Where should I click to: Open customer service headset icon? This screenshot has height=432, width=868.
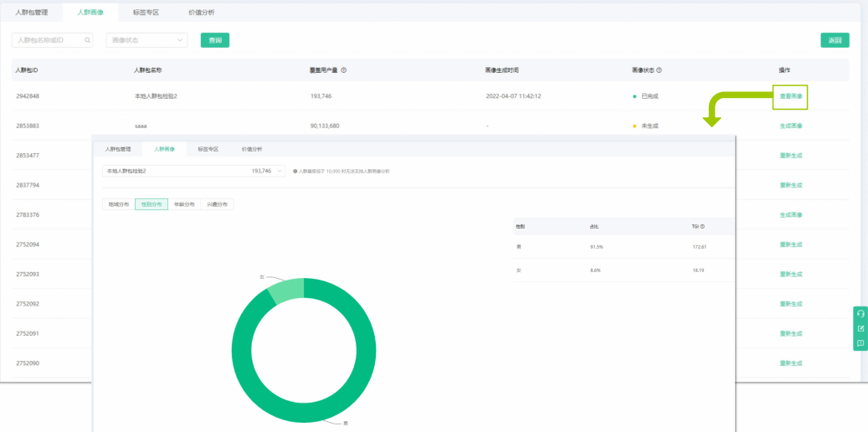(x=860, y=313)
